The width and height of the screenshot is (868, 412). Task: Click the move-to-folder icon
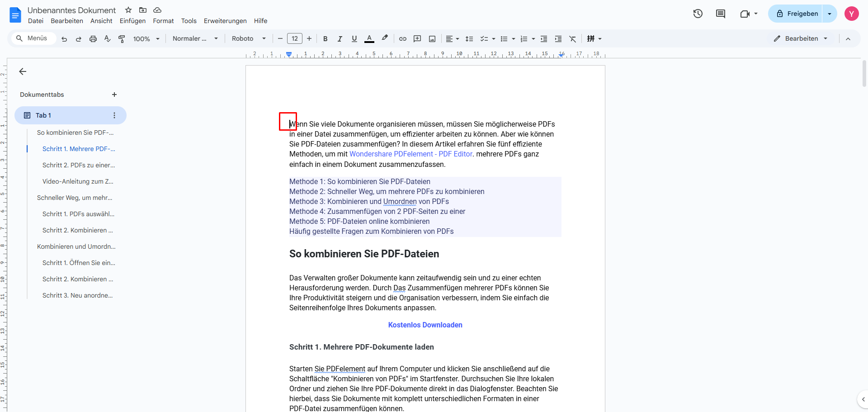point(143,10)
